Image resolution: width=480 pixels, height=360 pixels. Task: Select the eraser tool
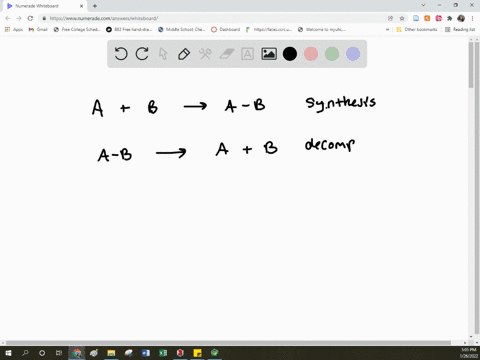[x=227, y=54]
